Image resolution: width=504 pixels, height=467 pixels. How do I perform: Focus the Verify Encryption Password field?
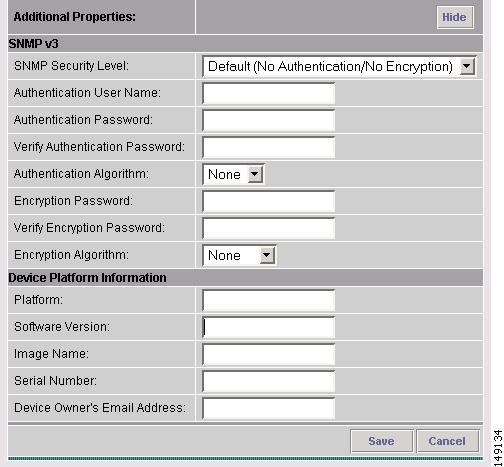click(269, 228)
